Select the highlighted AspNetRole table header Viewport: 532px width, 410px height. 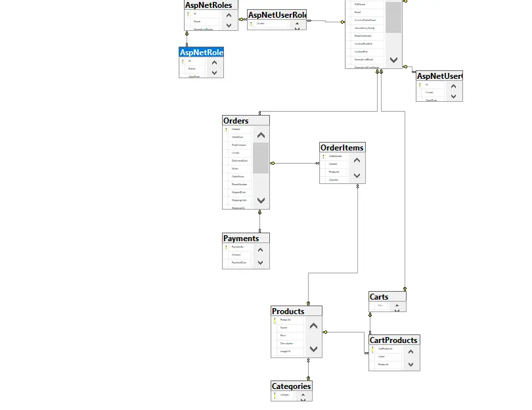click(x=201, y=52)
